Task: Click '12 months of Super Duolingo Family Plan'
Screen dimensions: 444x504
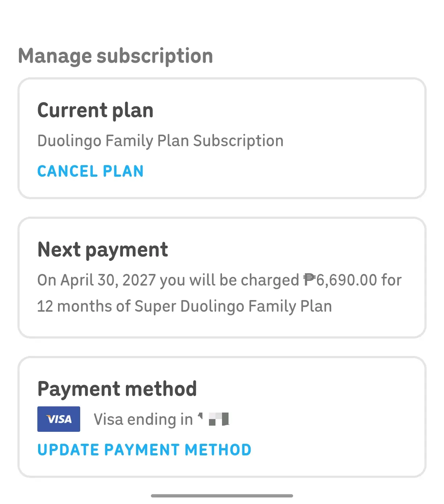Action: (x=185, y=306)
